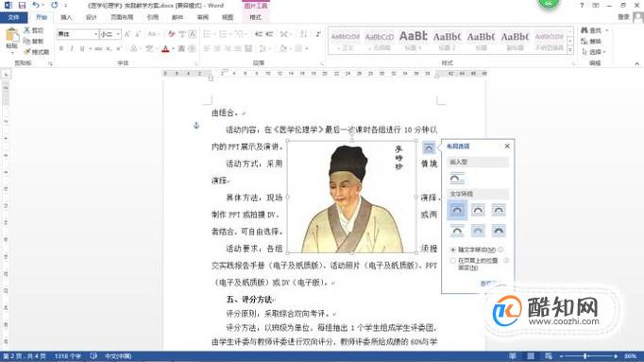Switch to the picture Format (格式) tab

coord(255,17)
